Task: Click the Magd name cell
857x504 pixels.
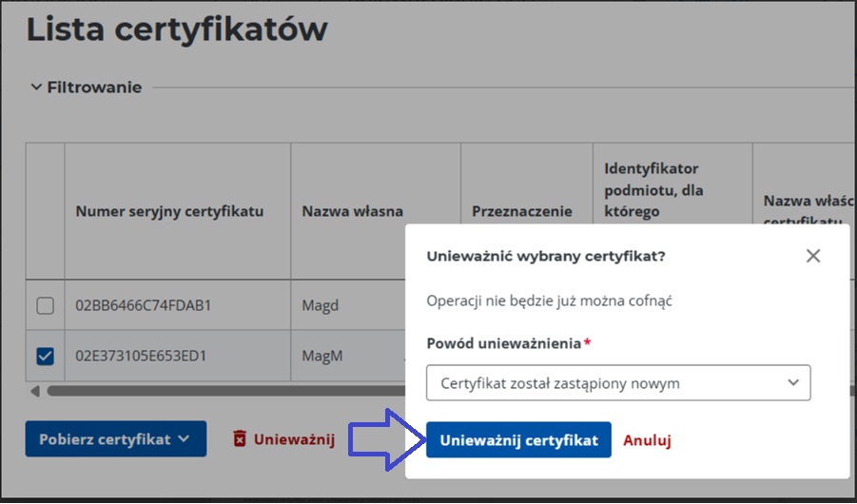Action: pyautogui.click(x=321, y=306)
